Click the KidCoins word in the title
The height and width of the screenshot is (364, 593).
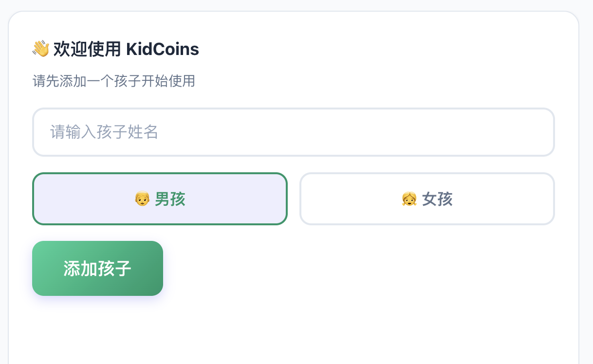pos(163,49)
